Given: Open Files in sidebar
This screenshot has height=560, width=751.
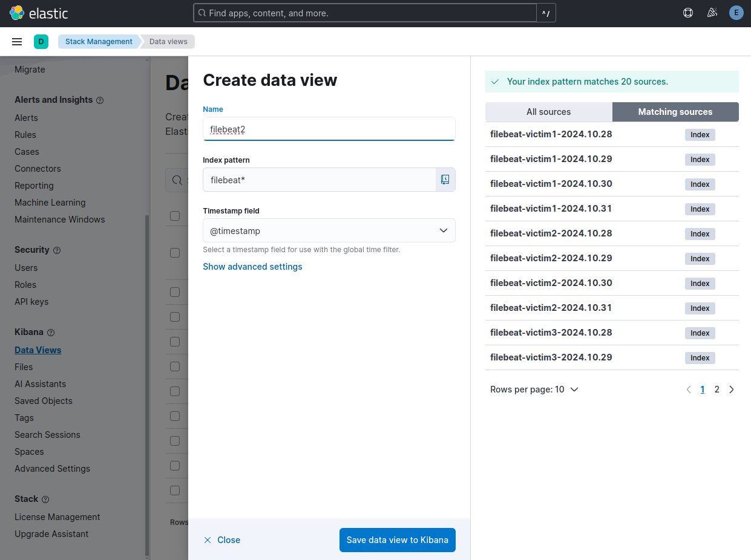Looking at the screenshot, I should [24, 367].
